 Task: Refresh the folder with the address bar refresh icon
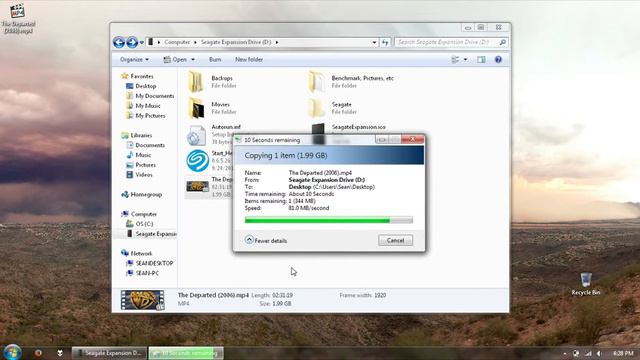click(385, 42)
